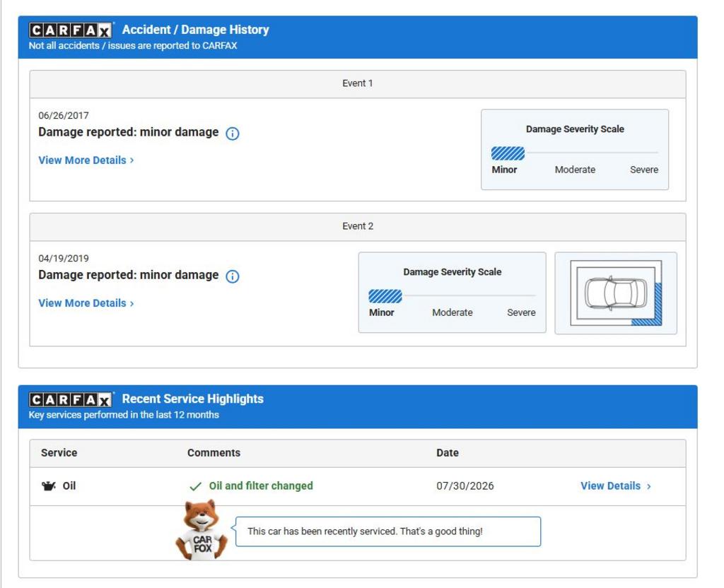
Task: Click the date 04/19/2019
Action: tap(63, 259)
